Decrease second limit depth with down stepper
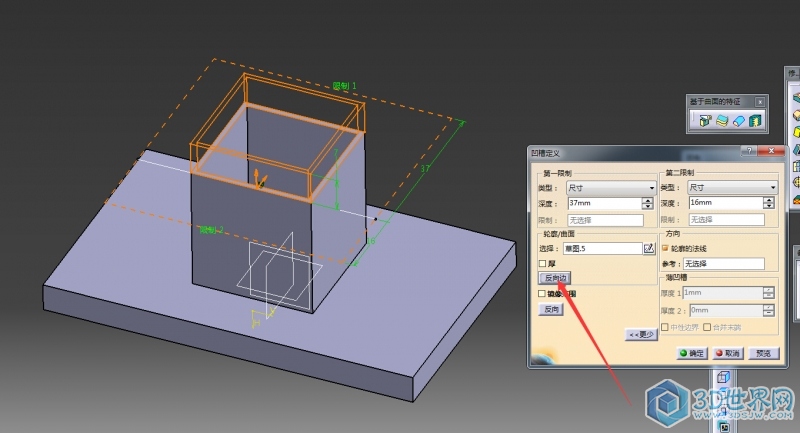The height and width of the screenshot is (433, 800). pyautogui.click(x=768, y=206)
